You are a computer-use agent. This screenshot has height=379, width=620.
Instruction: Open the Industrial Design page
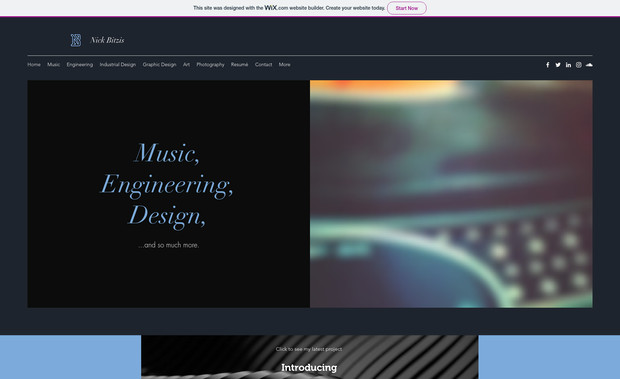click(x=117, y=64)
